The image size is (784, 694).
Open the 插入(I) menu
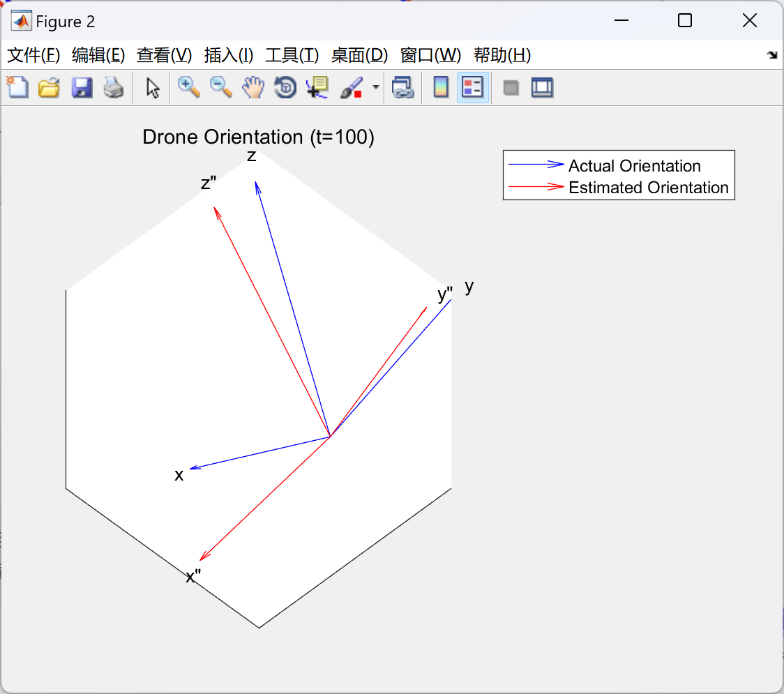(229, 55)
